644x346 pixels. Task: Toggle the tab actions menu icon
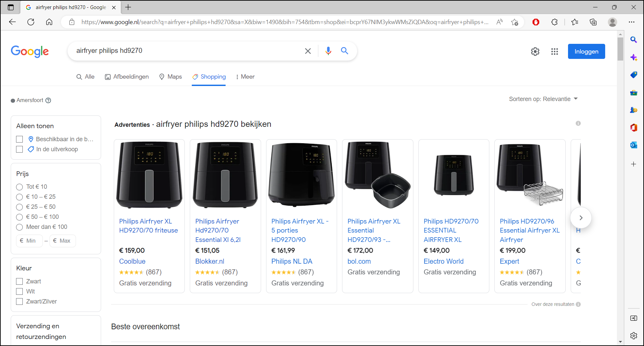(11, 7)
